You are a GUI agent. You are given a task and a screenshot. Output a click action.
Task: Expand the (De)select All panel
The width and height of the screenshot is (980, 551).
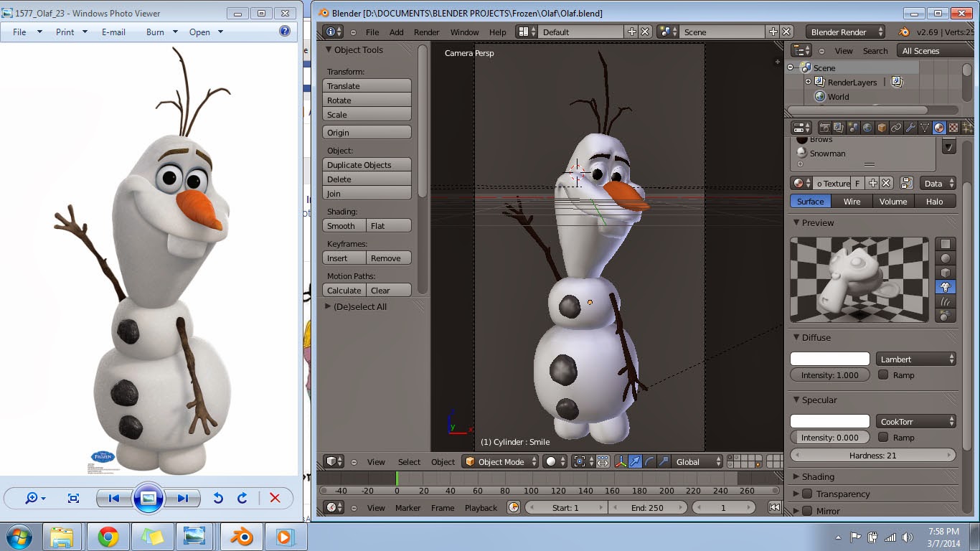coord(329,306)
